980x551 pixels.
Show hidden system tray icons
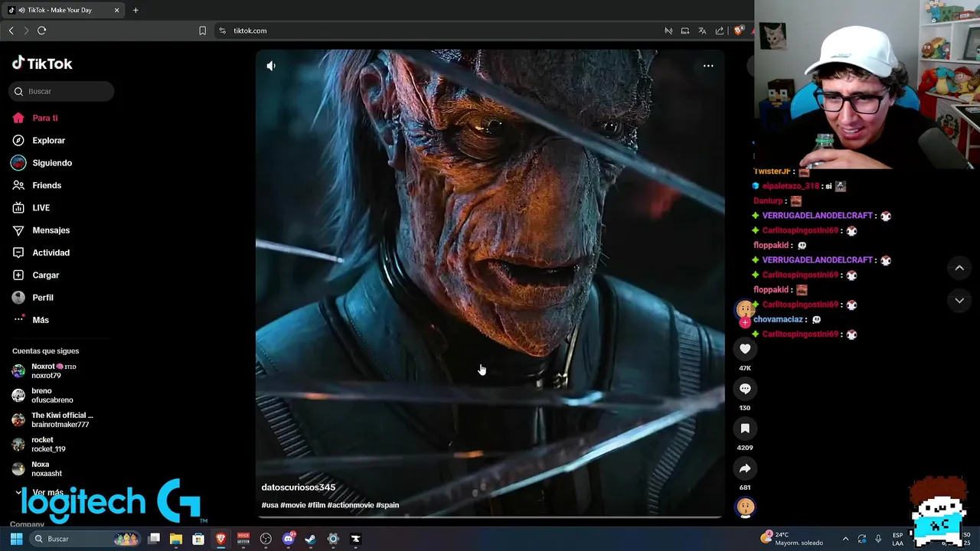pos(845,539)
